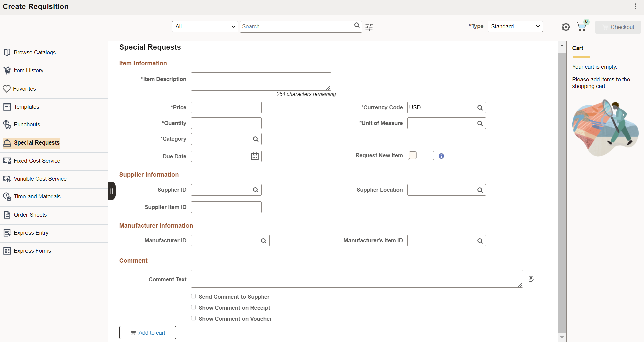Toggle the Request New Item switch

pos(421,155)
